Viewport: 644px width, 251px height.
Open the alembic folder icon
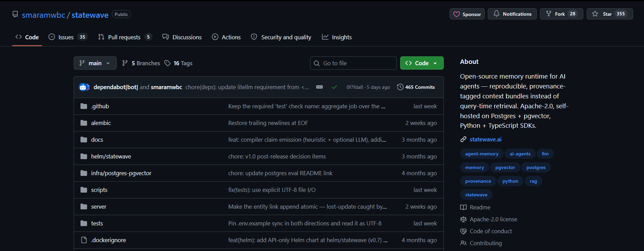(84, 123)
